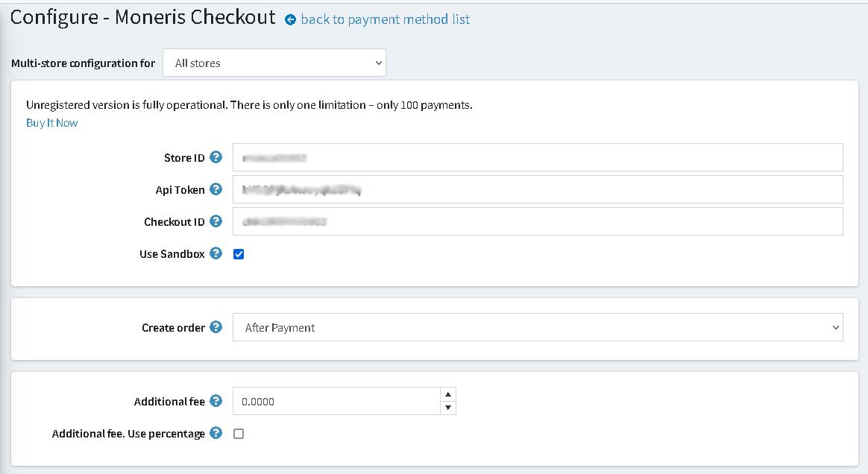Click the Create order help icon
Image resolution: width=868 pixels, height=474 pixels.
click(216, 327)
